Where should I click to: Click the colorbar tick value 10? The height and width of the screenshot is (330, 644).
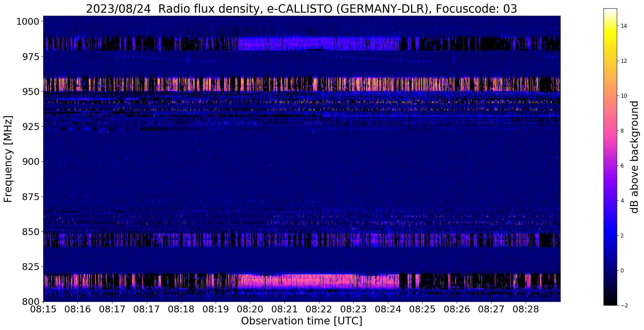click(x=624, y=96)
